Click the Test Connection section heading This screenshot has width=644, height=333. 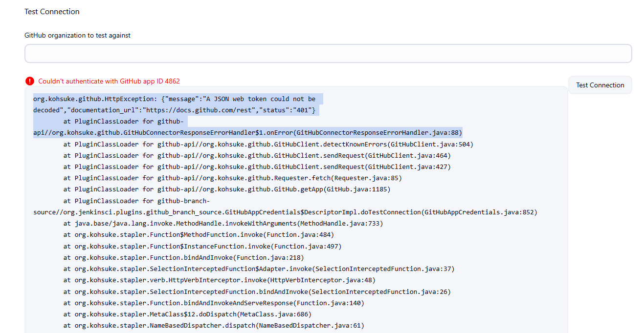[52, 12]
